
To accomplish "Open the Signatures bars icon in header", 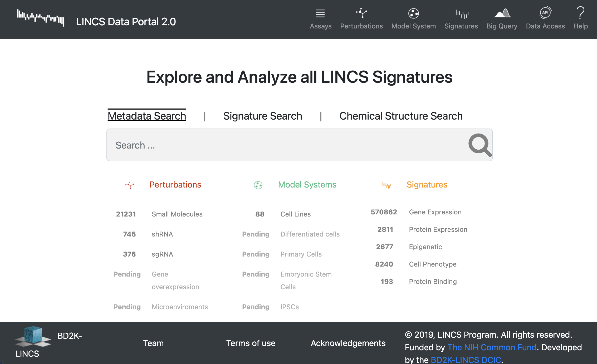I will point(462,14).
